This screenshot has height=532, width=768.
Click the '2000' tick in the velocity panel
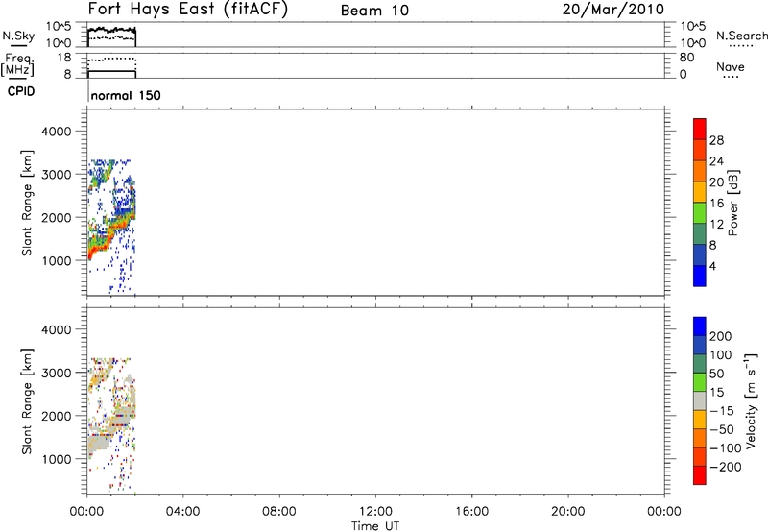[57, 416]
